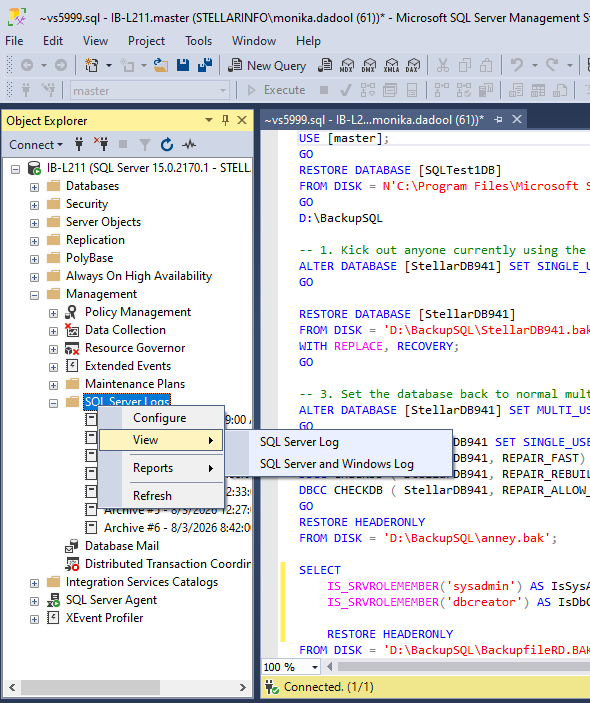Click the Undo icon in toolbar
Image resolution: width=590 pixels, height=703 pixels.
pos(517,65)
